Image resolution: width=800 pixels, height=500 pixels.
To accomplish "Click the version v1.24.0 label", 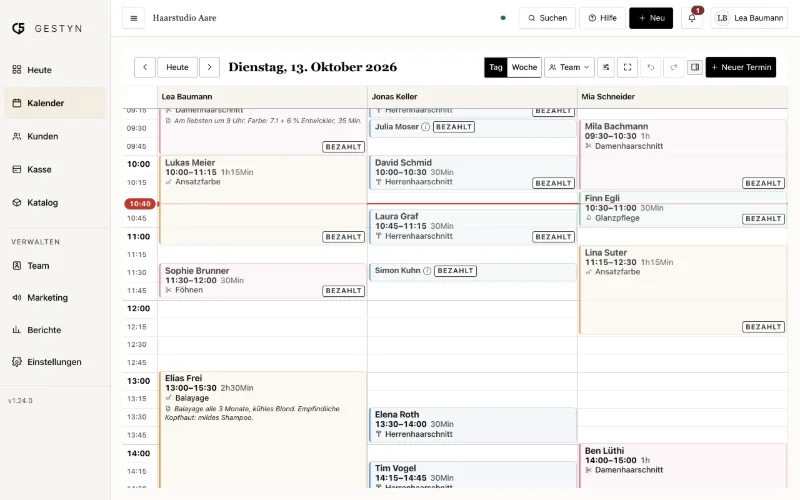I will pos(20,401).
